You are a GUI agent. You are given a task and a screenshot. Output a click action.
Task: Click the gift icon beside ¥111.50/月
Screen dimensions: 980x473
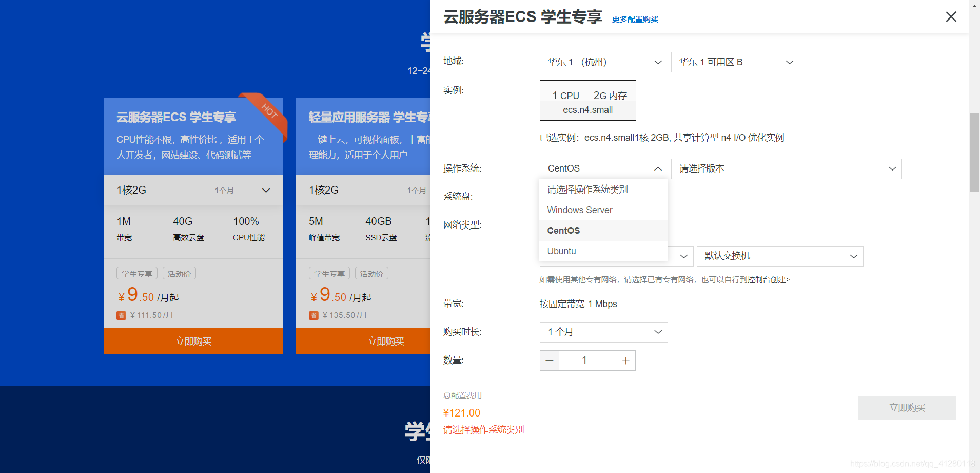pyautogui.click(x=121, y=315)
